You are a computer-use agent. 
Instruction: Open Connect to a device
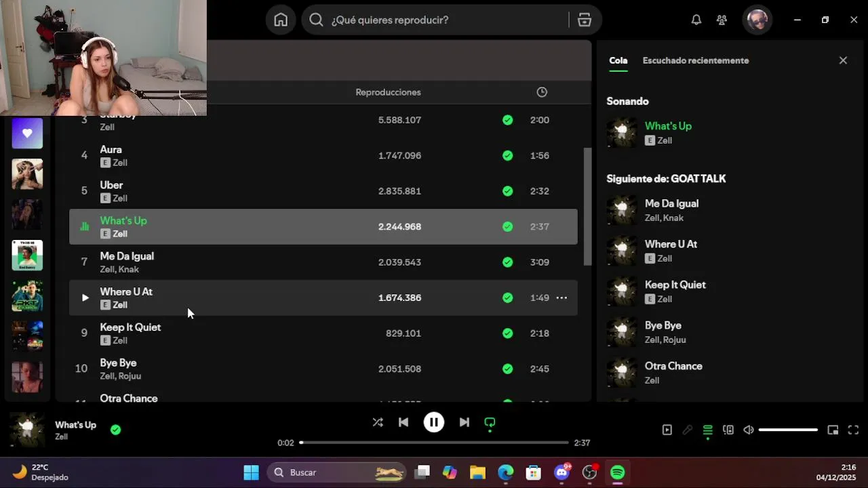(728, 430)
